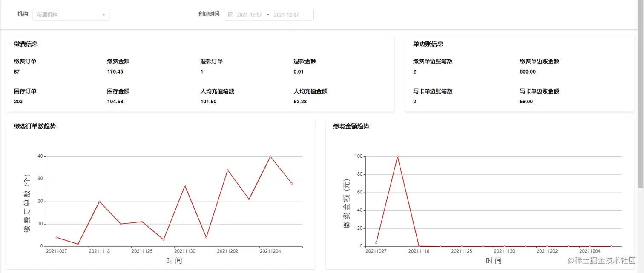Click the 缴费订单 value 87
This screenshot has height=273, width=644.
17,71
